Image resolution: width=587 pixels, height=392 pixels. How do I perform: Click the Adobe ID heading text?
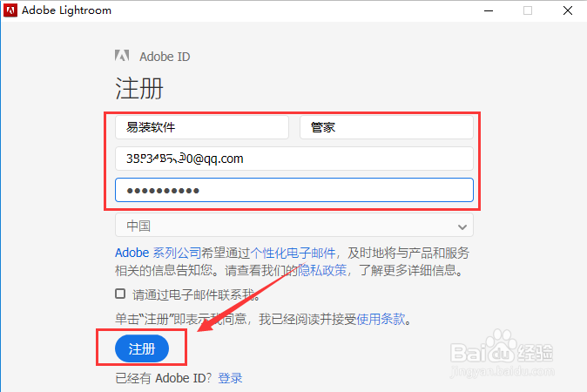tap(165, 57)
